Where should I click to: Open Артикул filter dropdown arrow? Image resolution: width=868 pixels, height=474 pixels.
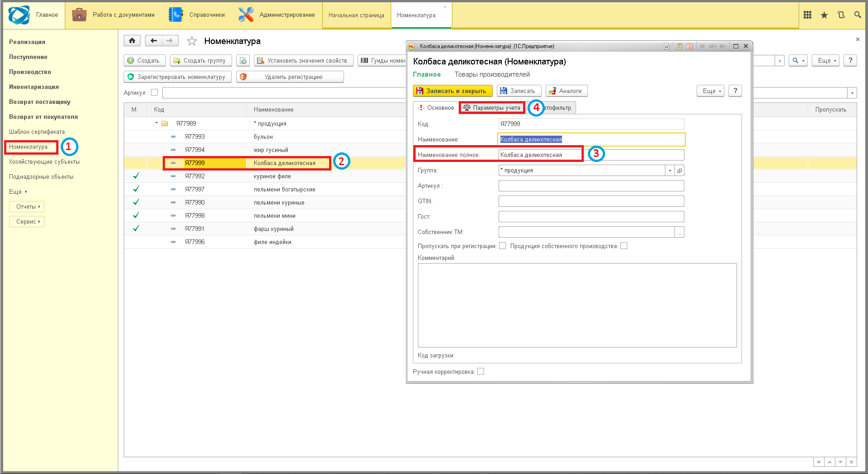coord(852,93)
